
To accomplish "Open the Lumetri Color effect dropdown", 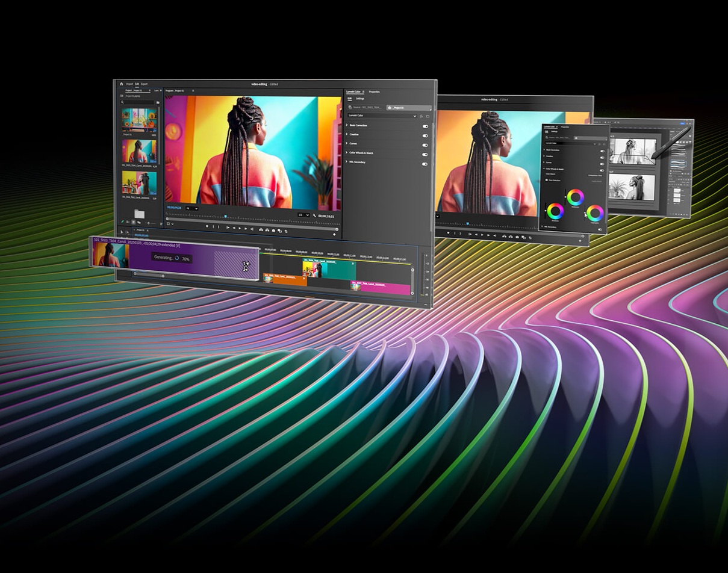I will click(382, 116).
